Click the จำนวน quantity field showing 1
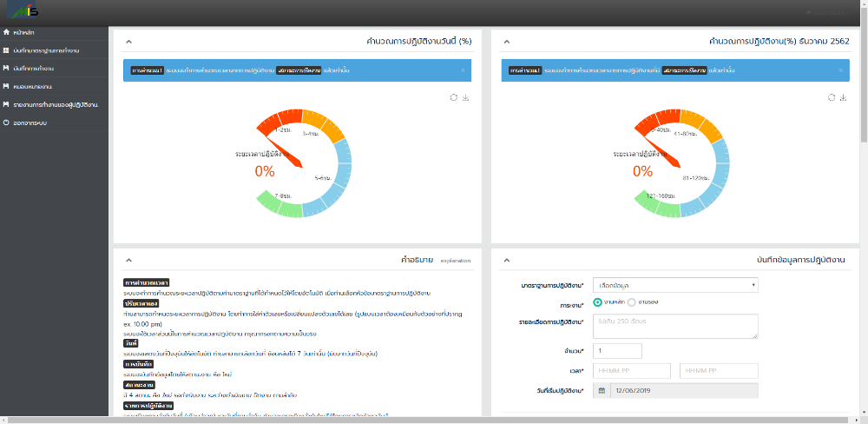868x424 pixels. tap(617, 351)
